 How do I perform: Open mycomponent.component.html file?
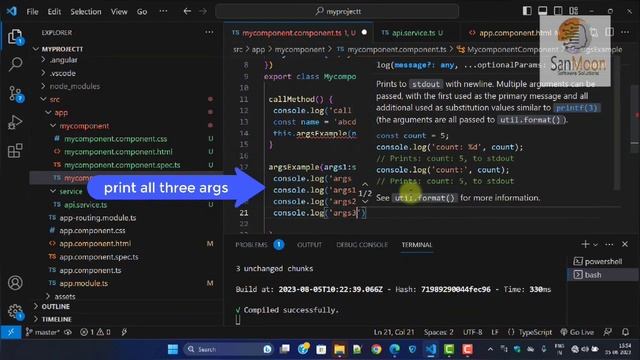118,152
